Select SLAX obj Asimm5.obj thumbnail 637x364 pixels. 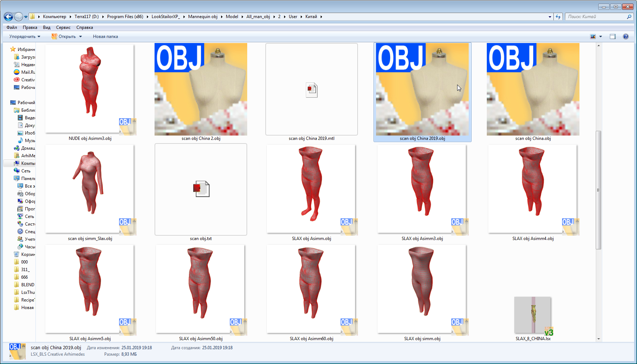point(90,290)
